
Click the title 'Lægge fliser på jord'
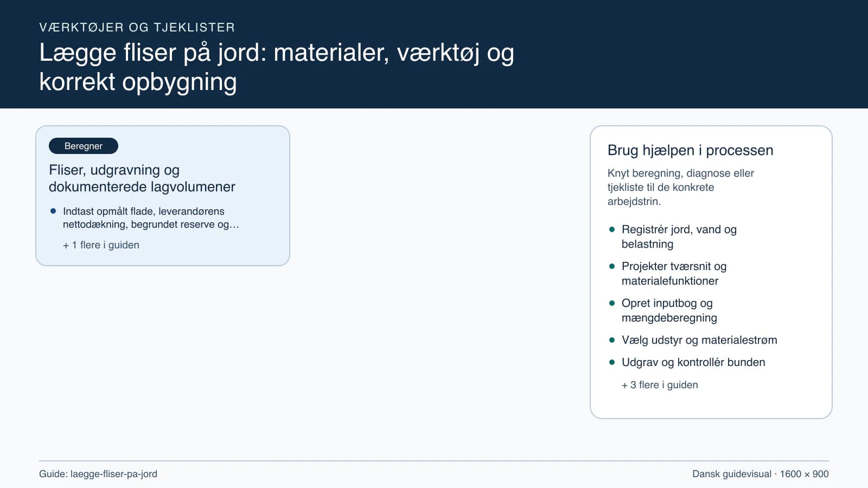click(x=277, y=67)
